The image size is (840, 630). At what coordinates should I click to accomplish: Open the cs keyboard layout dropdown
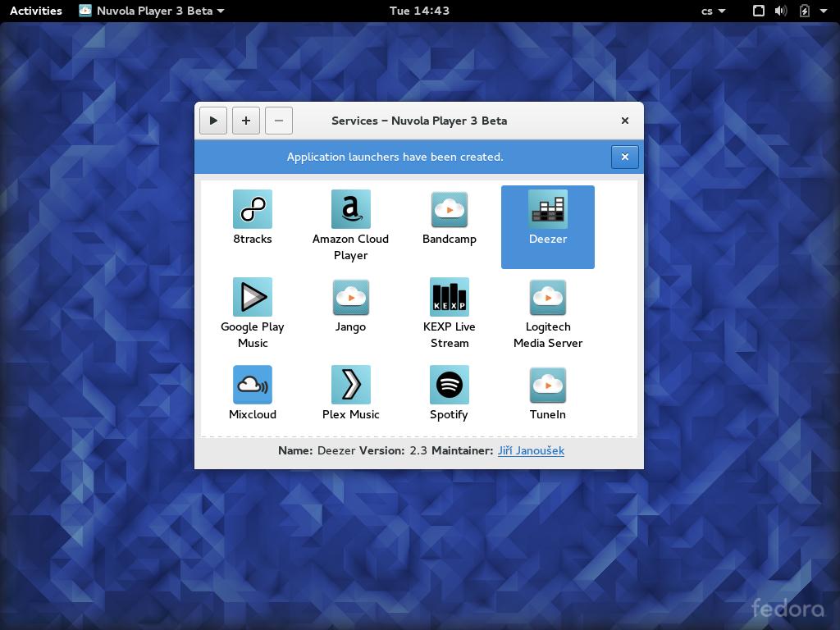[x=713, y=11]
